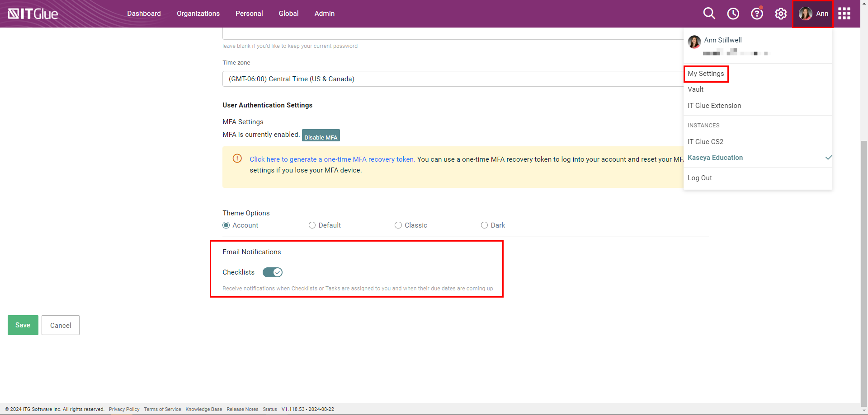Open the apps grid launcher icon
Image resolution: width=868 pixels, height=415 pixels.
click(x=844, y=14)
